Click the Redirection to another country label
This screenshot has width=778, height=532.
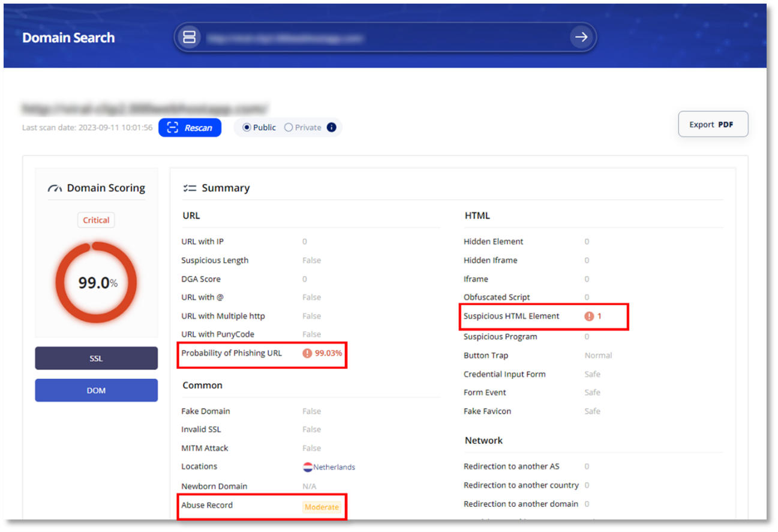tap(521, 485)
